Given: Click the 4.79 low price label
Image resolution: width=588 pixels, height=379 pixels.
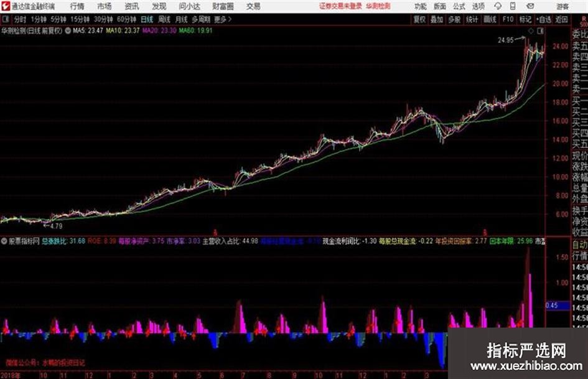Looking at the screenshot, I should [57, 227].
